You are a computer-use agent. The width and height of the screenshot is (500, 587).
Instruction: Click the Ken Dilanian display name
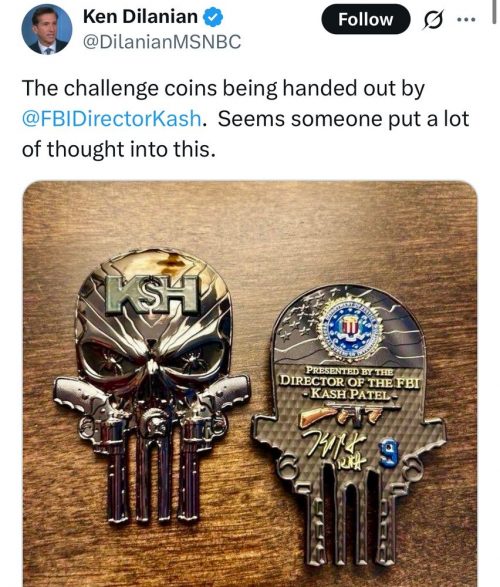(x=140, y=17)
